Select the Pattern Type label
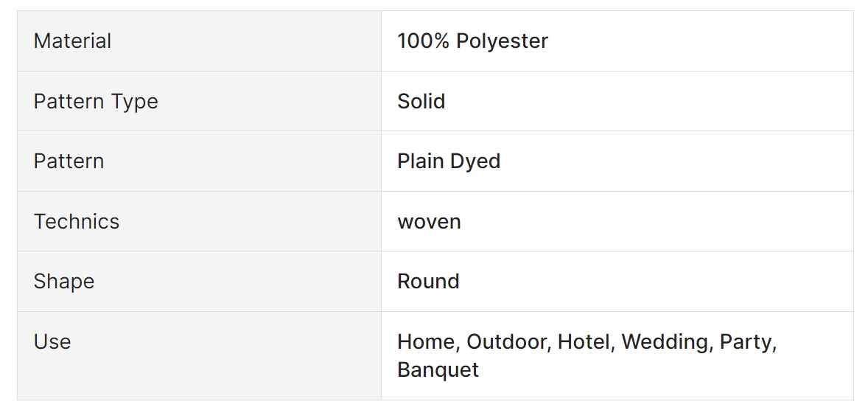This screenshot has width=868, height=410. 96,101
